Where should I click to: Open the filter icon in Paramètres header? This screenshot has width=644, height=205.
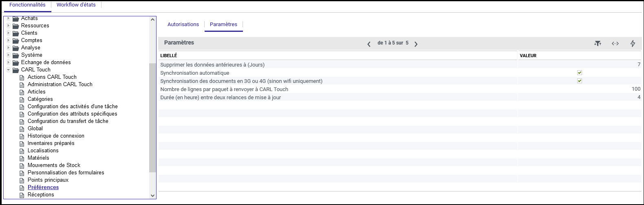pos(598,43)
